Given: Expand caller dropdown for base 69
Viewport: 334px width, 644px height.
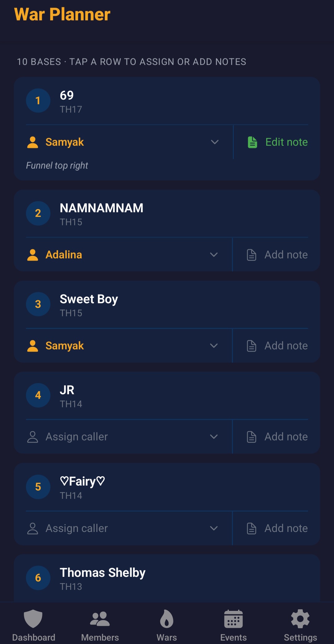Looking at the screenshot, I should pyautogui.click(x=215, y=142).
